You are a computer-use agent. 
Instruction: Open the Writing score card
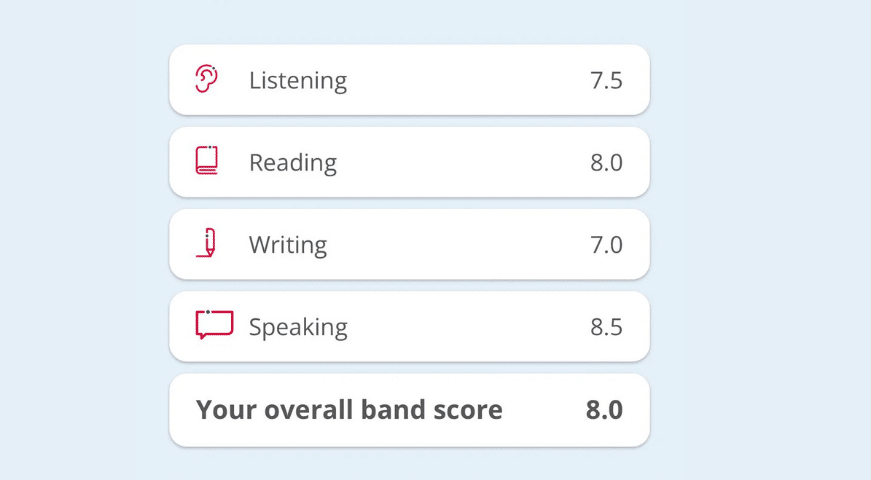pyautogui.click(x=450, y=244)
